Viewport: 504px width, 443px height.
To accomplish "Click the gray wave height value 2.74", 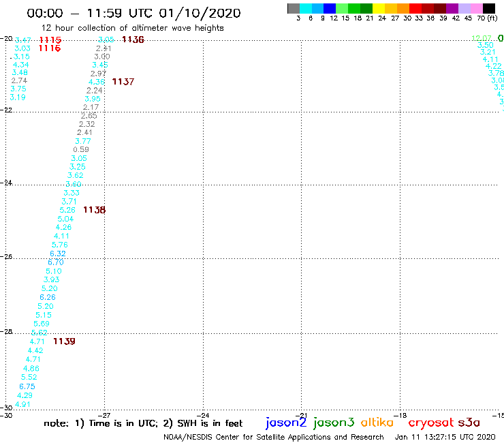I will click(19, 80).
